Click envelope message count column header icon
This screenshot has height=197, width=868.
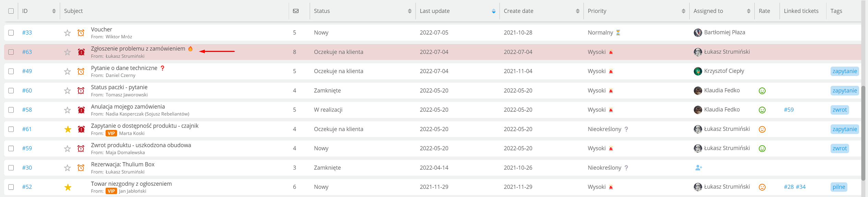click(296, 11)
